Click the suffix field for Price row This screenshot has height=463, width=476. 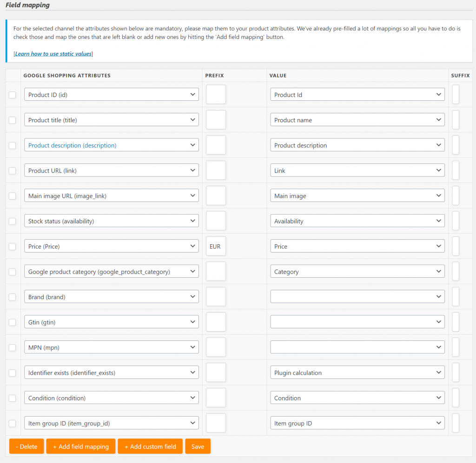click(456, 246)
